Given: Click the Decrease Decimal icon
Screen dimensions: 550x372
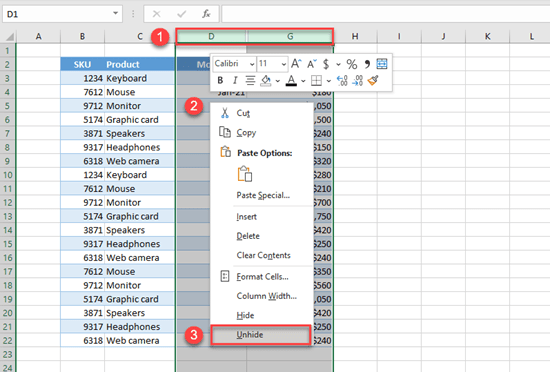Looking at the screenshot, I should [357, 81].
